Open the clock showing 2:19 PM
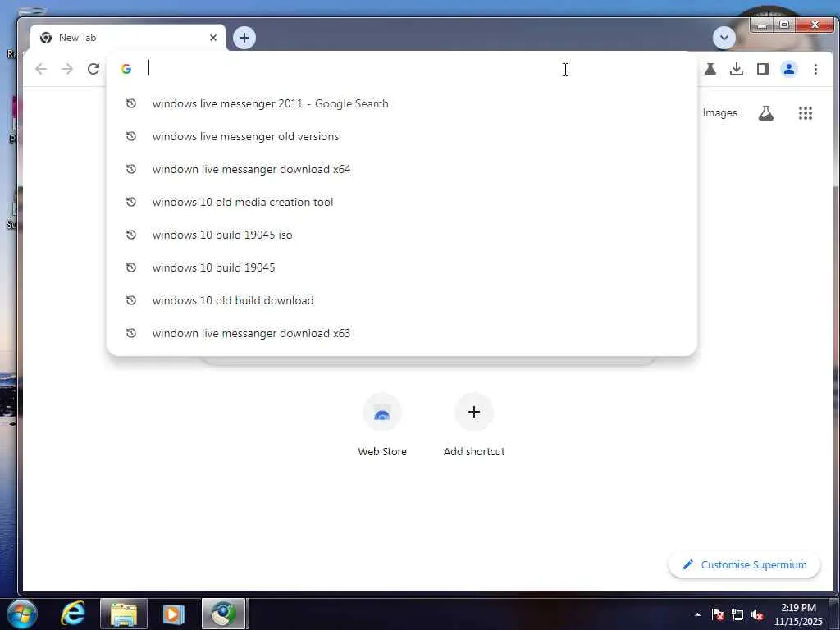The image size is (840, 630). (798, 614)
